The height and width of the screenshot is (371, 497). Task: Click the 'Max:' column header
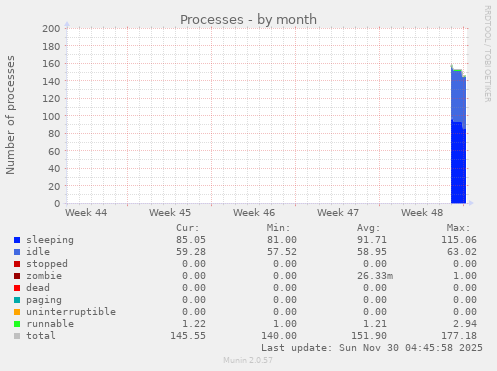coord(458,228)
